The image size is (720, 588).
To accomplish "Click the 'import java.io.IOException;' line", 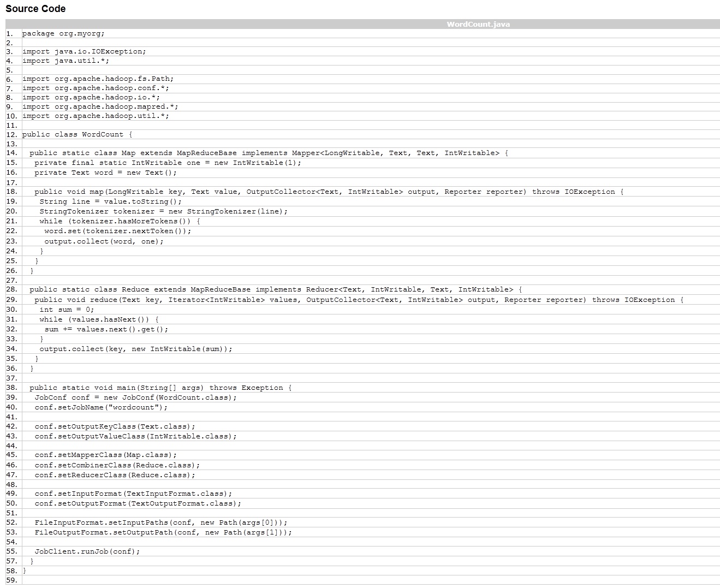I will tap(84, 51).
